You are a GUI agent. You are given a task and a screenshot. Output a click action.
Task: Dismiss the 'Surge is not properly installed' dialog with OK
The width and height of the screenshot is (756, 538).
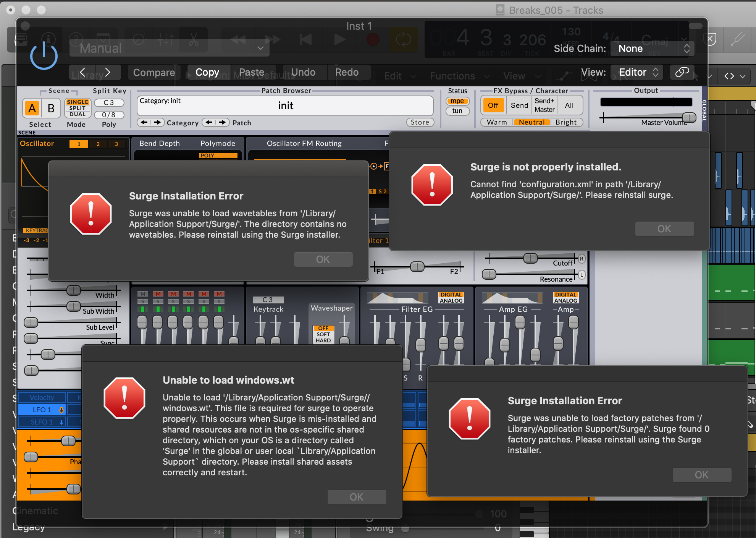coord(664,228)
